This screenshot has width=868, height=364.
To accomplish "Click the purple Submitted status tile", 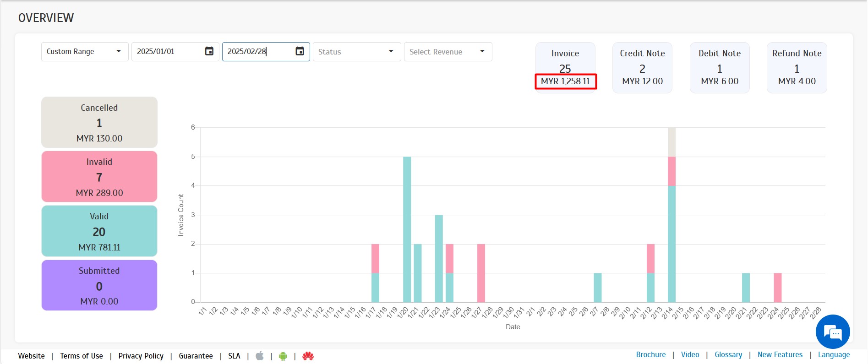I will pyautogui.click(x=99, y=285).
